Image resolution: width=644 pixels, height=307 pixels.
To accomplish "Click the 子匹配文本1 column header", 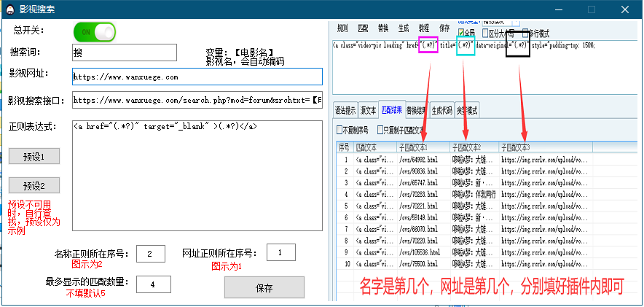I will [423, 147].
